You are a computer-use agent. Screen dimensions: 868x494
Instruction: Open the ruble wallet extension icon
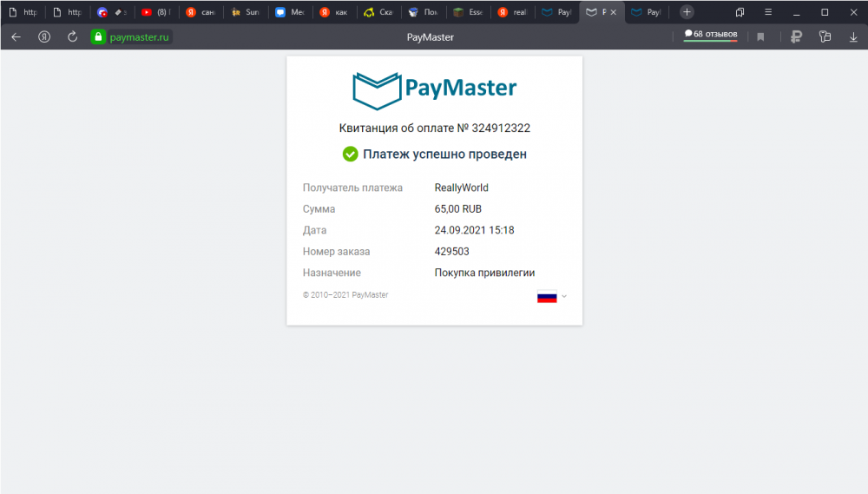[797, 37]
